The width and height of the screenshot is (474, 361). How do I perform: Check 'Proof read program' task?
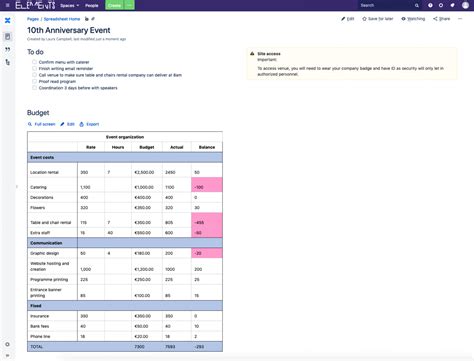point(34,81)
